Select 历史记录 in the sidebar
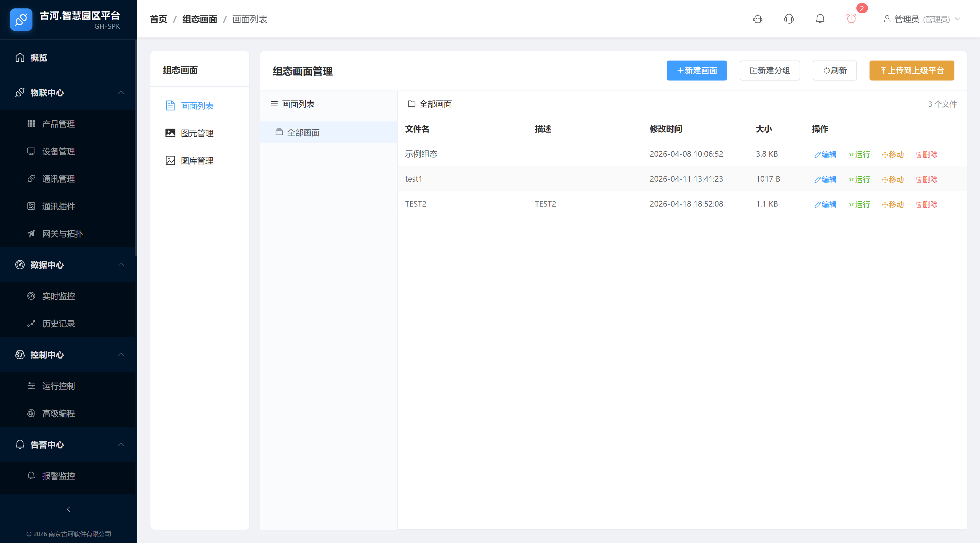Viewport: 980px width, 543px height. [59, 323]
